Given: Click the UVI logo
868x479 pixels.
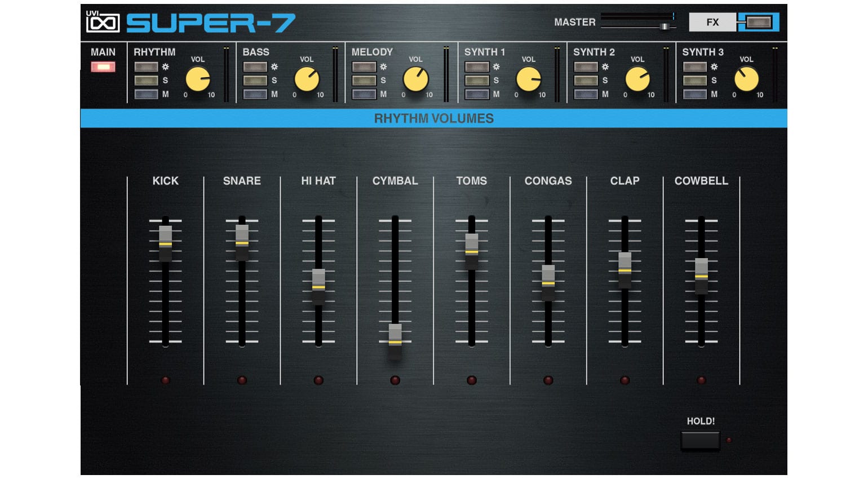Looking at the screenshot, I should coord(103,21).
